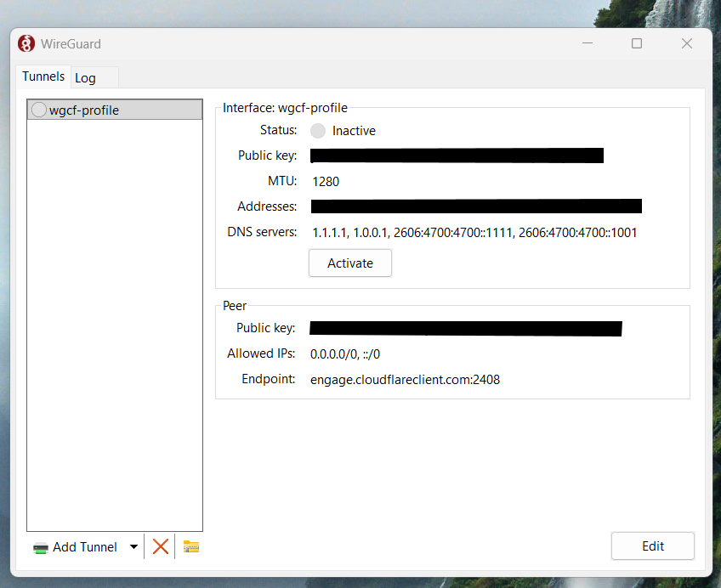Viewport: 721px width, 588px height.
Task: Click the gray status indicator for wgcf-profile row
Action: point(39,110)
